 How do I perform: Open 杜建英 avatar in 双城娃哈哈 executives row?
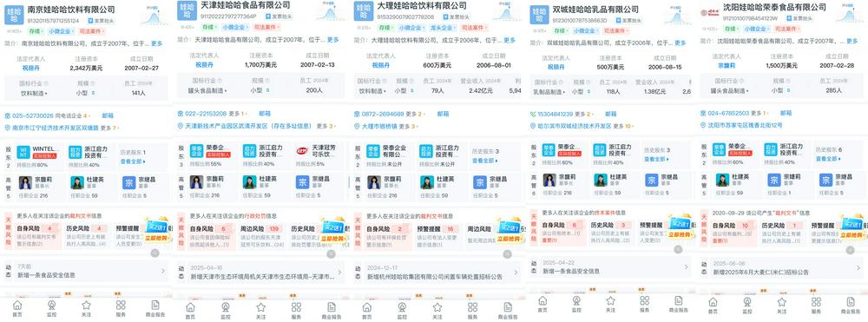click(x=600, y=181)
